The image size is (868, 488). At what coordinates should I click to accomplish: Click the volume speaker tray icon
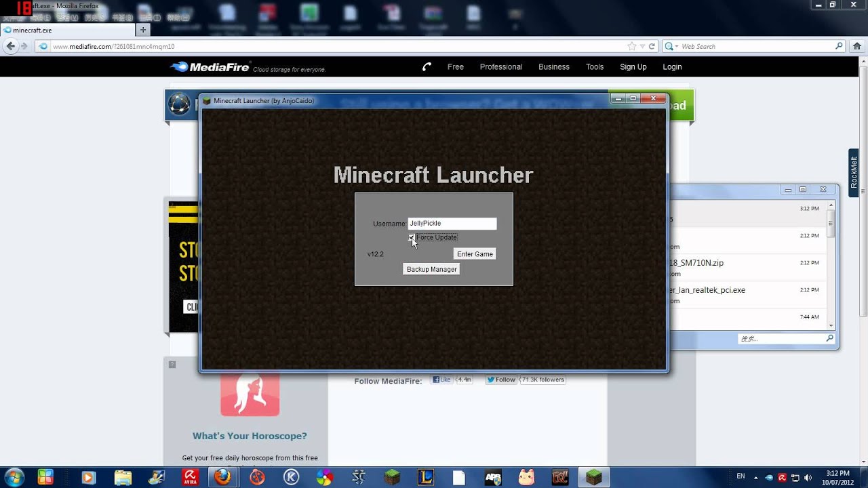tap(807, 477)
